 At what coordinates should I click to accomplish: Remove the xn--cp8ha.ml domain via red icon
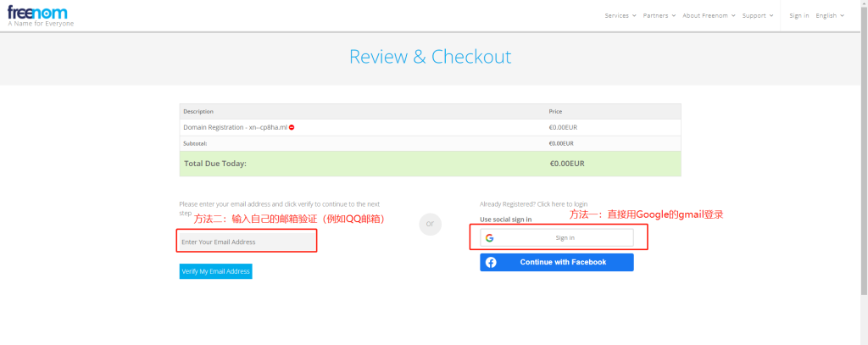[292, 127]
